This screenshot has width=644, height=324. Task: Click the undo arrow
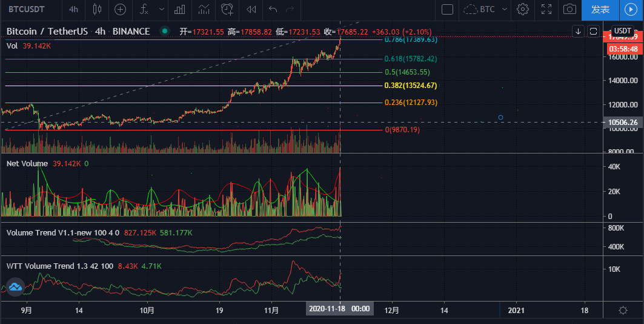[273, 9]
